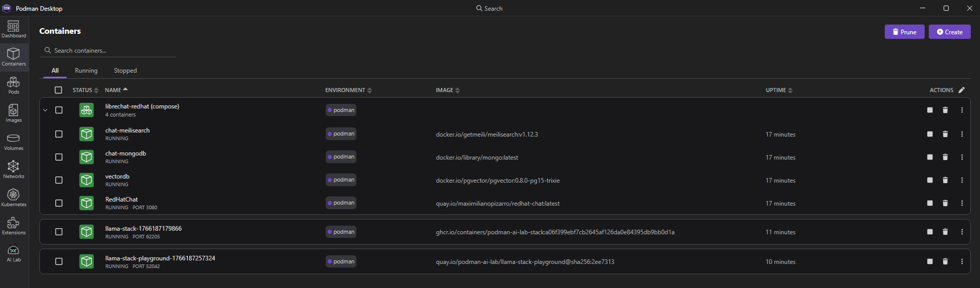
Task: Go to Images in the sidebar
Action: pos(14,114)
